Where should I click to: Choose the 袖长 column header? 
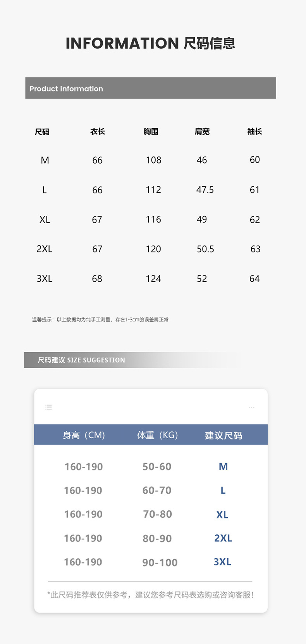point(254,132)
